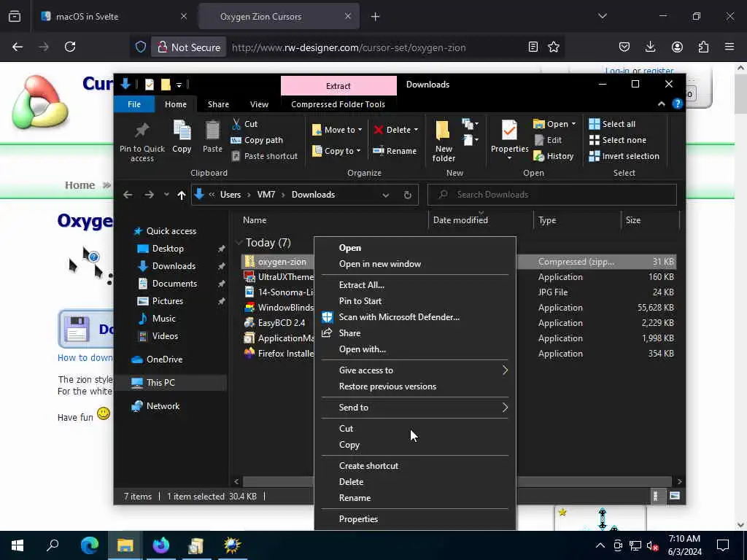Click the Explorer Help question icon
This screenshot has width=747, height=560.
pyautogui.click(x=677, y=104)
